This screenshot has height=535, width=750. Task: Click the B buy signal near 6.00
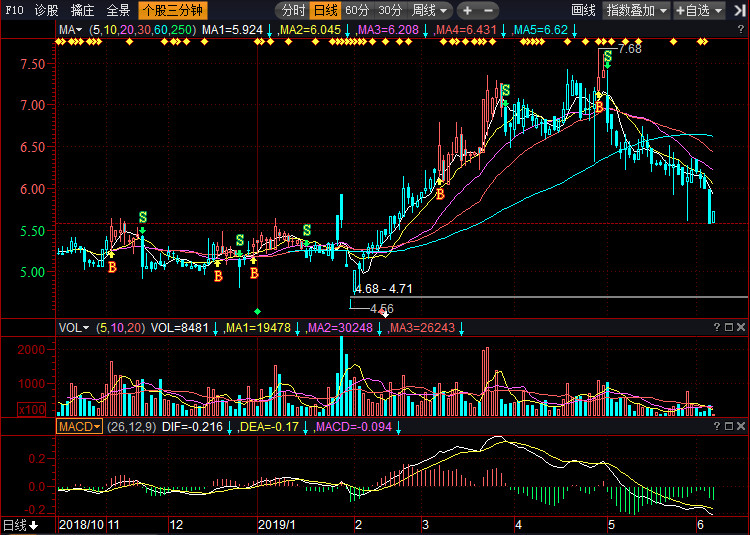click(x=439, y=194)
